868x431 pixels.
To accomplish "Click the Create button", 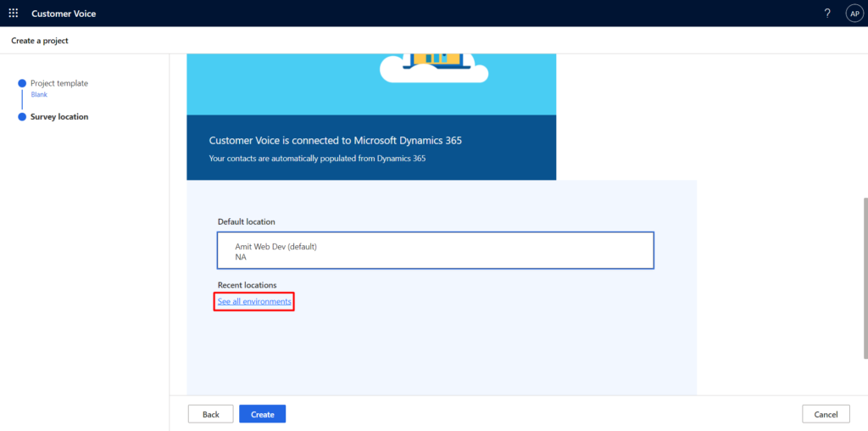I will [x=263, y=414].
